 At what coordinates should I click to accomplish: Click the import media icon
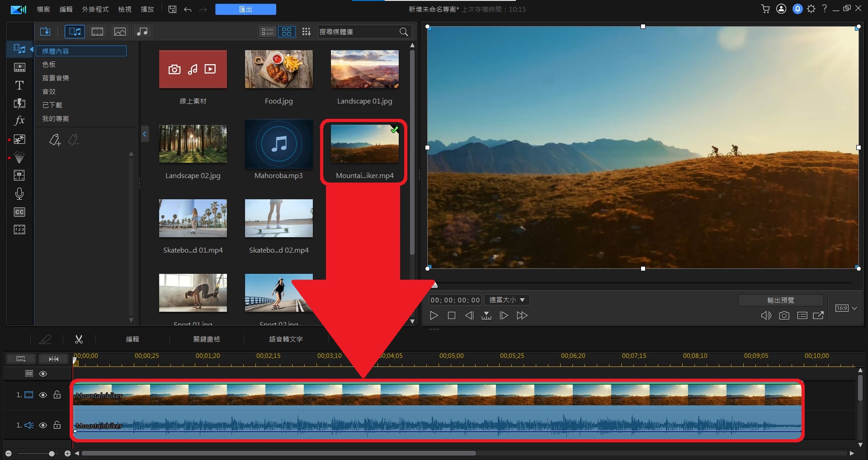point(45,32)
